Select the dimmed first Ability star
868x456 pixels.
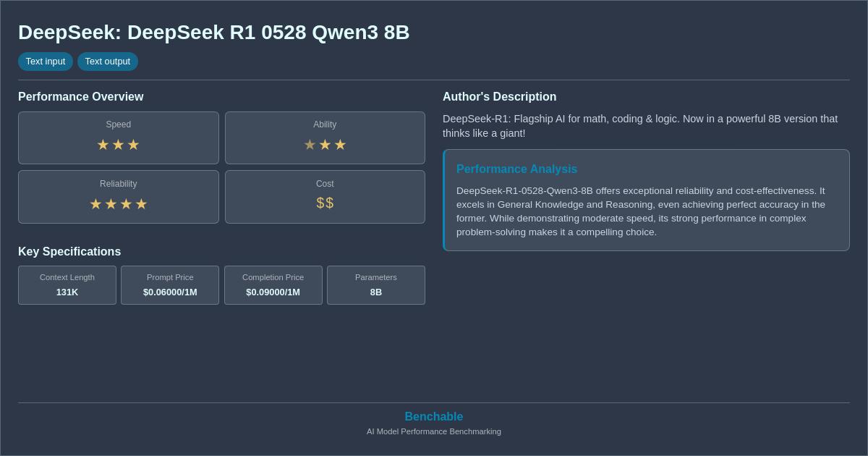click(310, 144)
